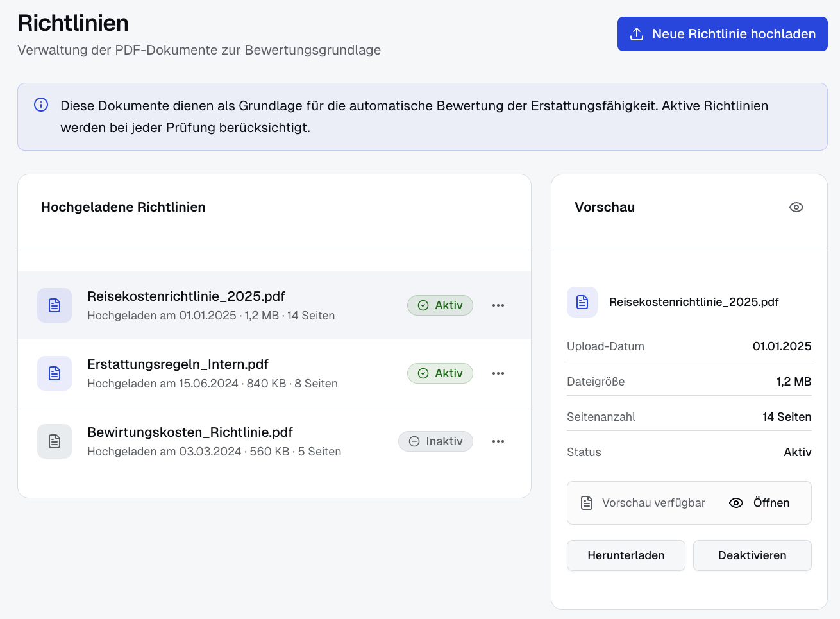This screenshot has height=619, width=840.
Task: Click Deaktivieren for the previewed document
Action: 752,555
